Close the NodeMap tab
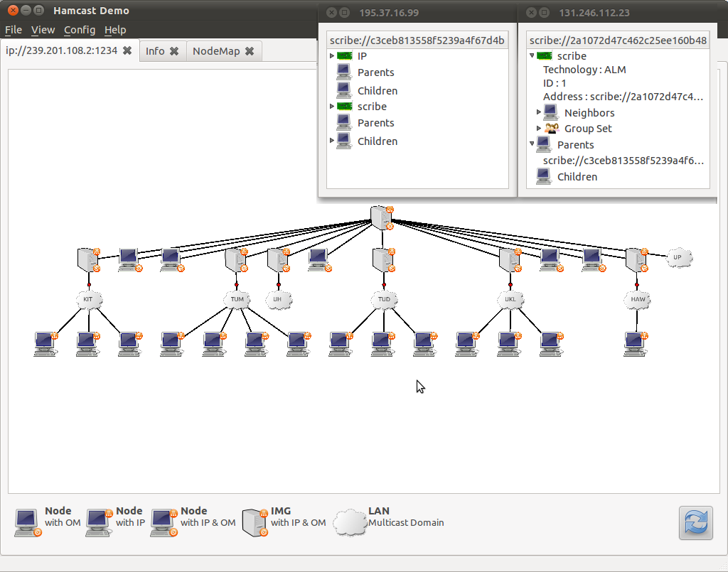 pyautogui.click(x=250, y=51)
